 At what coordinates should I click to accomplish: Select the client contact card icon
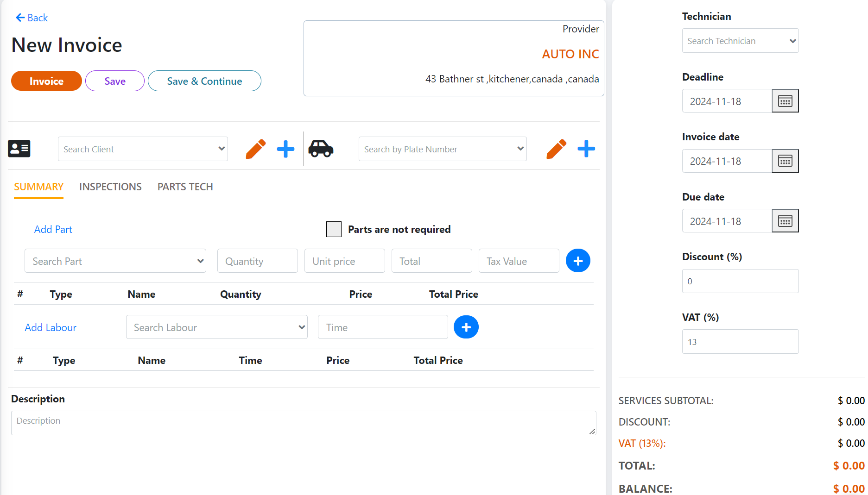(19, 149)
